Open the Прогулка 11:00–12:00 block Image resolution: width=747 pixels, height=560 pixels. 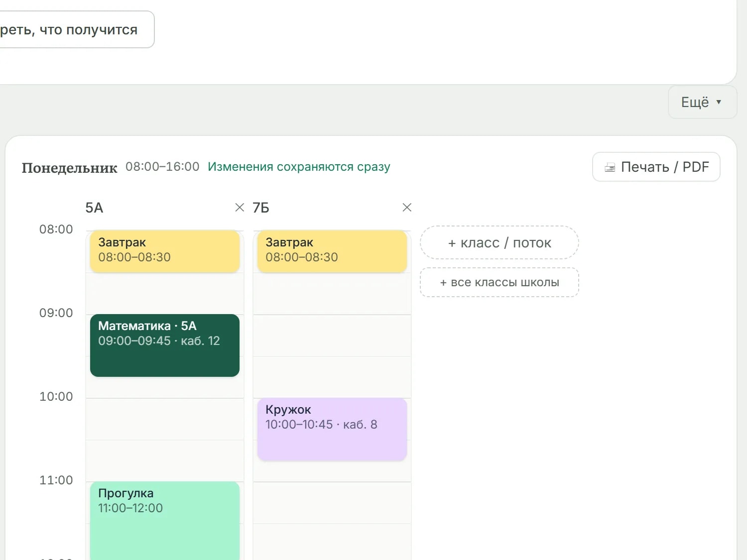(165, 521)
